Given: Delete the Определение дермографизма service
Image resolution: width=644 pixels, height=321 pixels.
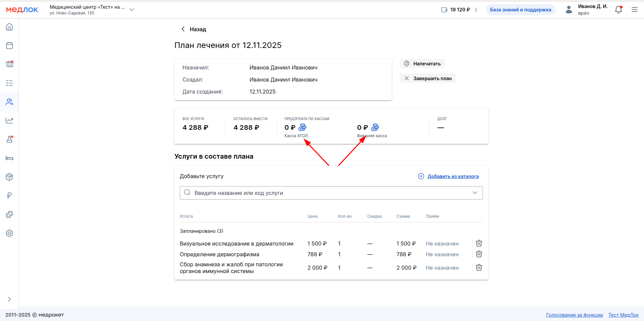Looking at the screenshot, I should coord(479,254).
